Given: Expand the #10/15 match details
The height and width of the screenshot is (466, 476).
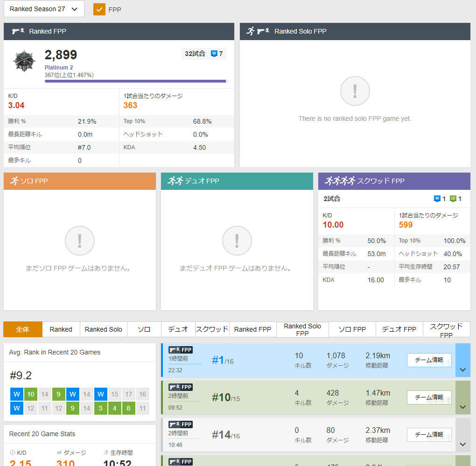Looking at the screenshot, I should (462, 406).
